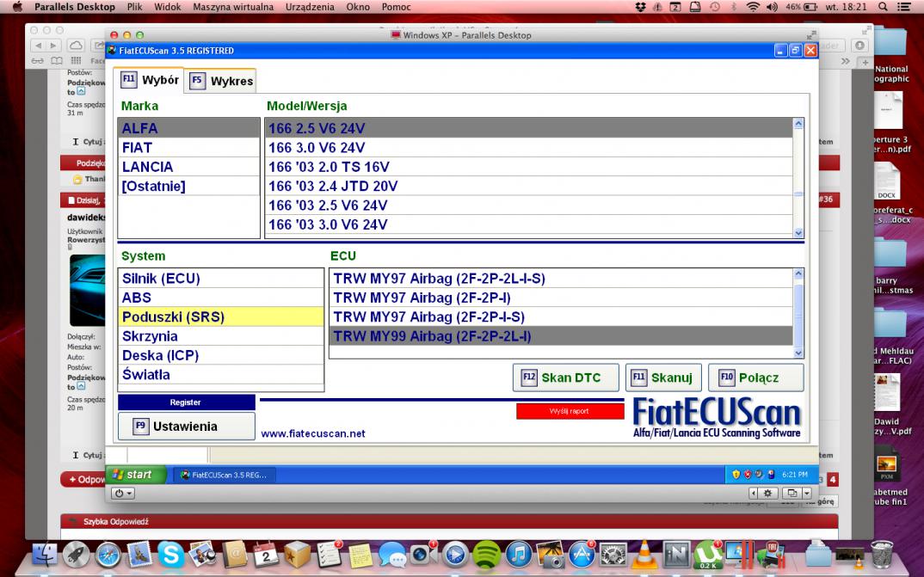Screen dimensions: 924x577
Task: Click Wi-Fi menu bar icon
Action: click(753, 7)
